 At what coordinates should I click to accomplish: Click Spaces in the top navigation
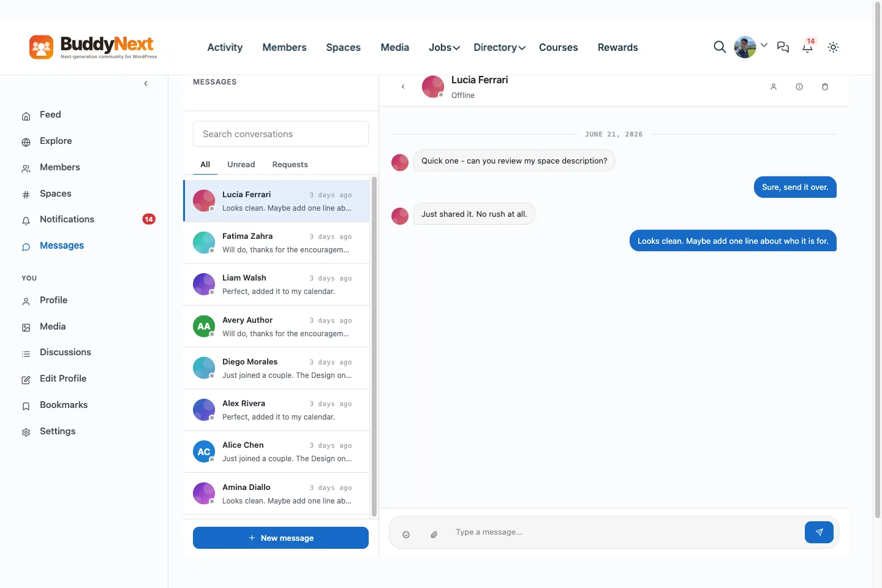point(343,47)
